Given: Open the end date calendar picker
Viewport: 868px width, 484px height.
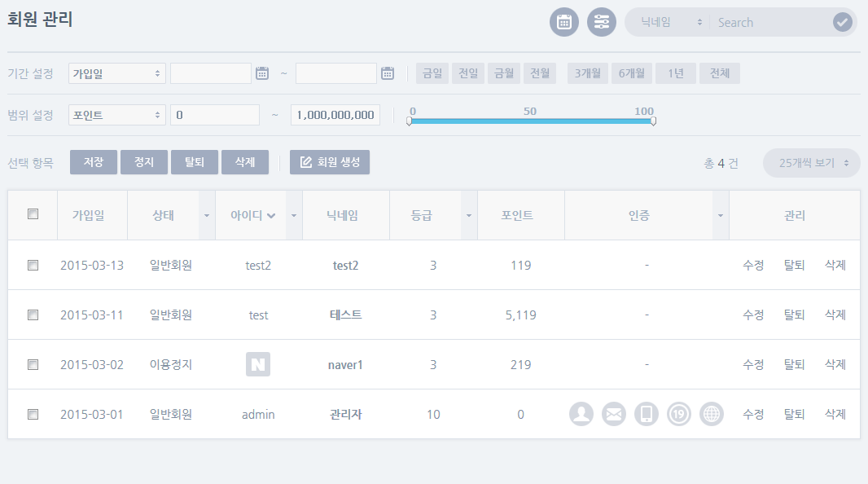Looking at the screenshot, I should [x=388, y=73].
